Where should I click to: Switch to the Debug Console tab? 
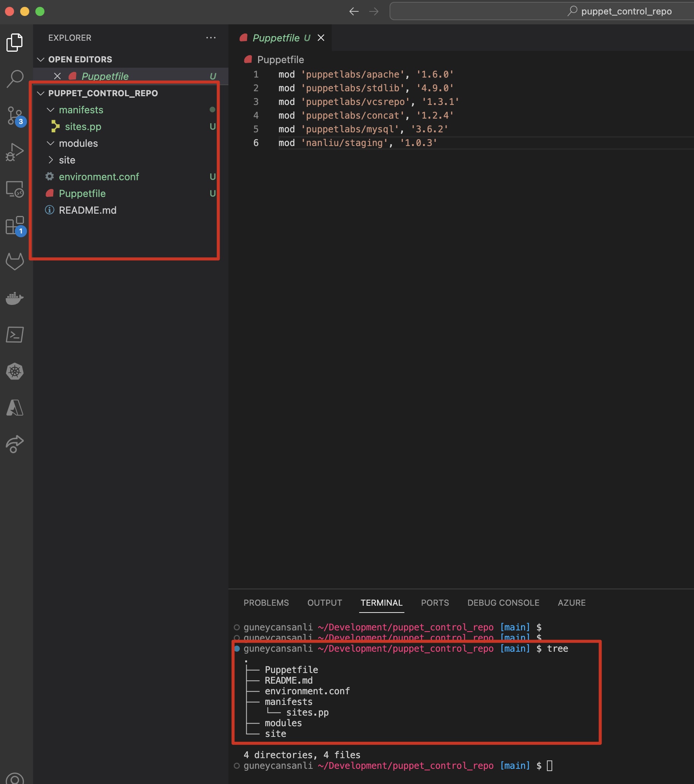pyautogui.click(x=503, y=603)
